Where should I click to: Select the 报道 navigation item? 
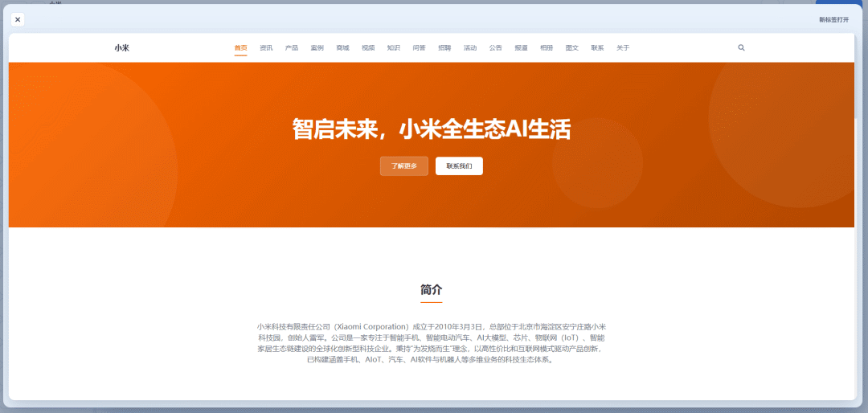pos(521,48)
